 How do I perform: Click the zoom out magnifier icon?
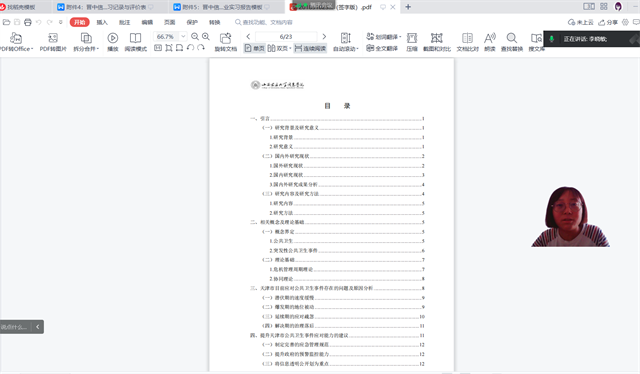pos(195,36)
